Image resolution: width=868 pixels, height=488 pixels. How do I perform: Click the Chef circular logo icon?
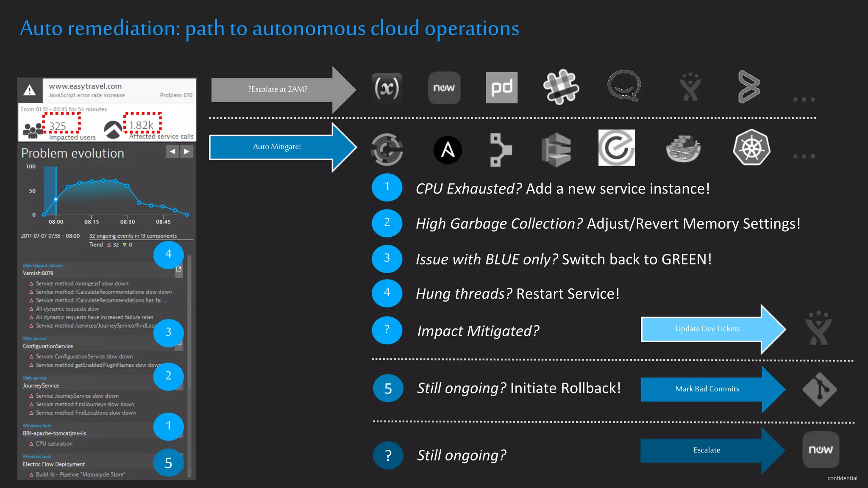coord(387,150)
